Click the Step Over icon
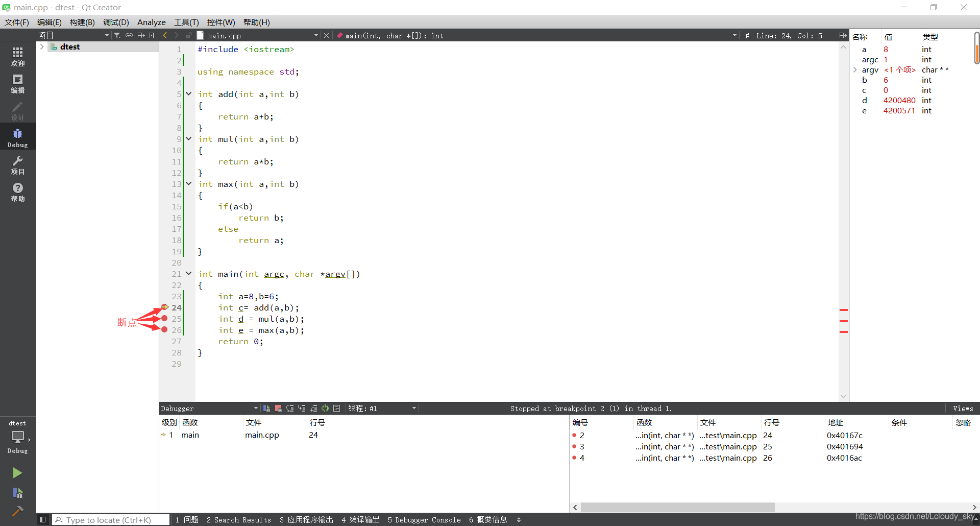Screen dimensions: 980x526 [x=290, y=408]
